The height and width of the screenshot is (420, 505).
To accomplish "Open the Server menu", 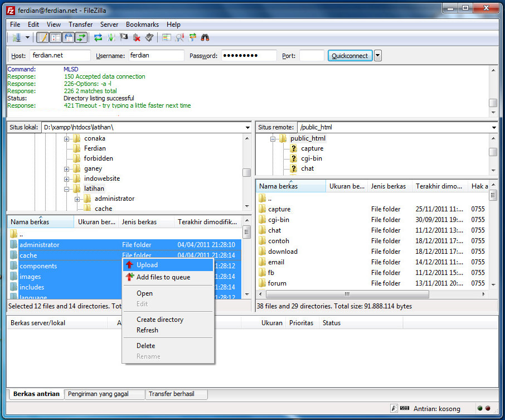I will tap(109, 25).
